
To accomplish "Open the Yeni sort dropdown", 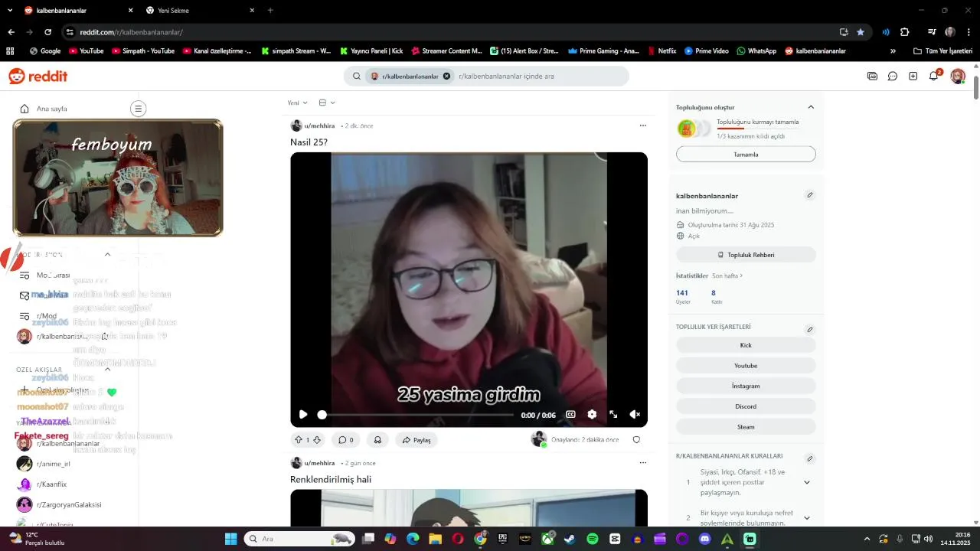I will tap(297, 103).
